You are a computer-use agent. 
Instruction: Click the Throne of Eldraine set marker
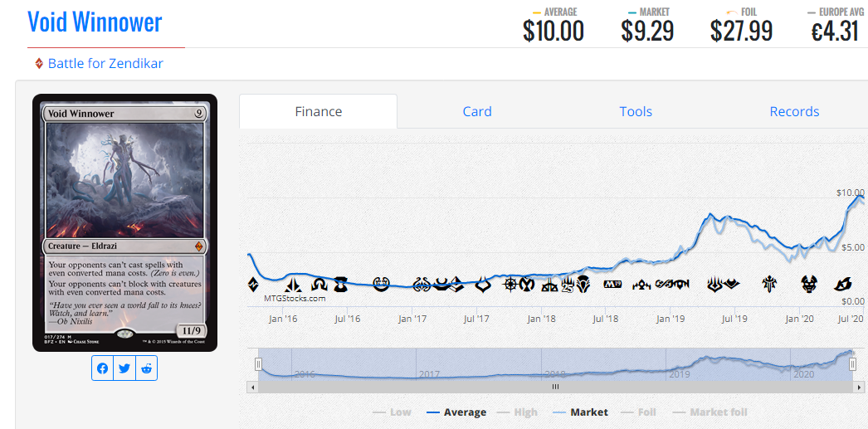(x=769, y=285)
